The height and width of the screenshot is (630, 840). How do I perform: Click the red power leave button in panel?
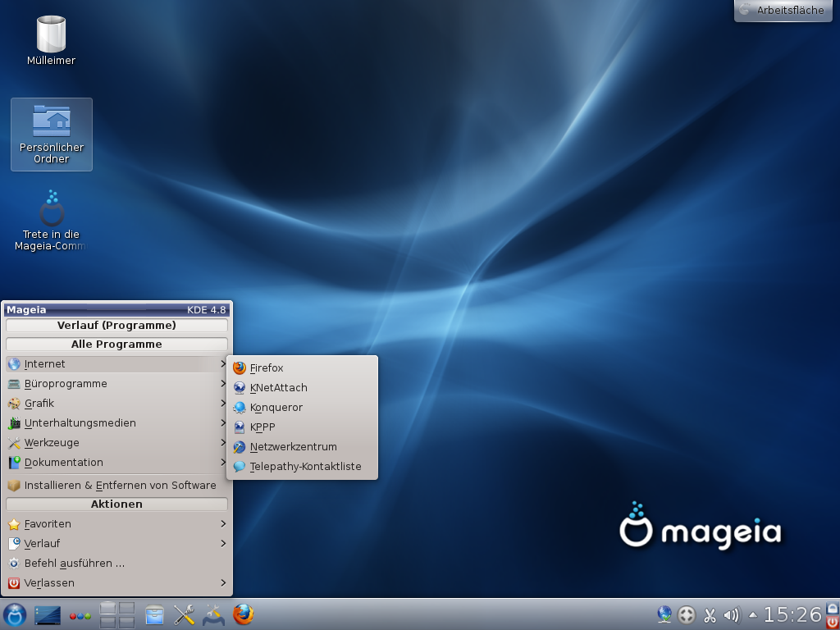tap(833, 622)
